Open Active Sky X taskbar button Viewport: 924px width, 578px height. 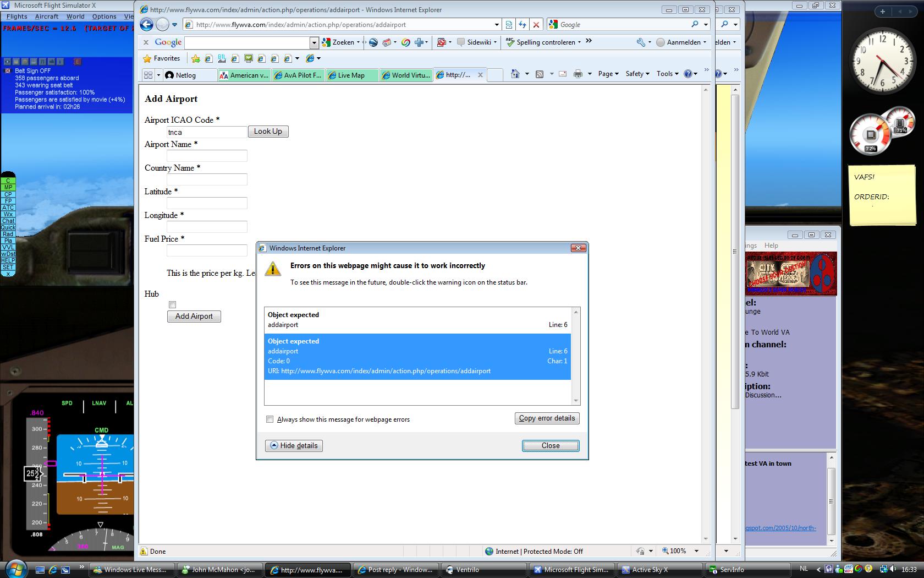pyautogui.click(x=661, y=570)
